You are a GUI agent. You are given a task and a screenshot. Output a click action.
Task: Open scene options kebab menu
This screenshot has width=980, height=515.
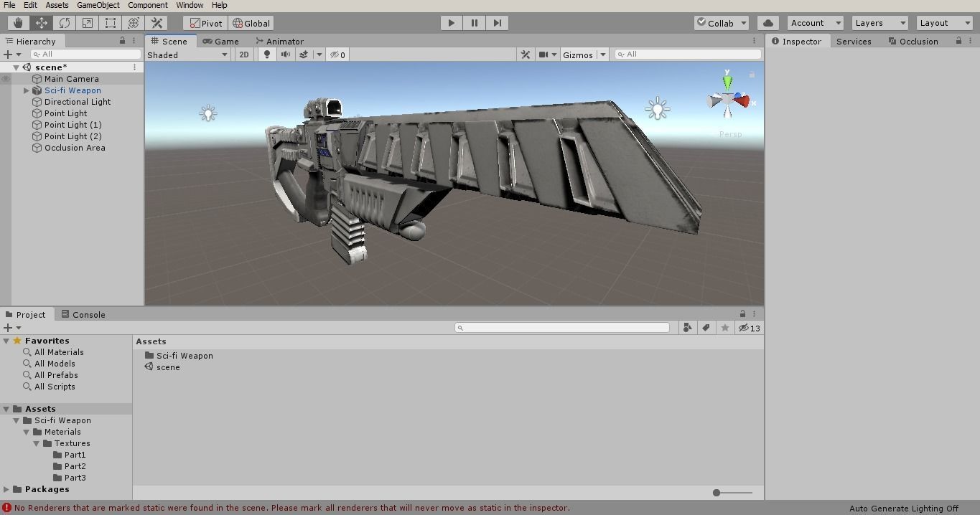(x=134, y=67)
